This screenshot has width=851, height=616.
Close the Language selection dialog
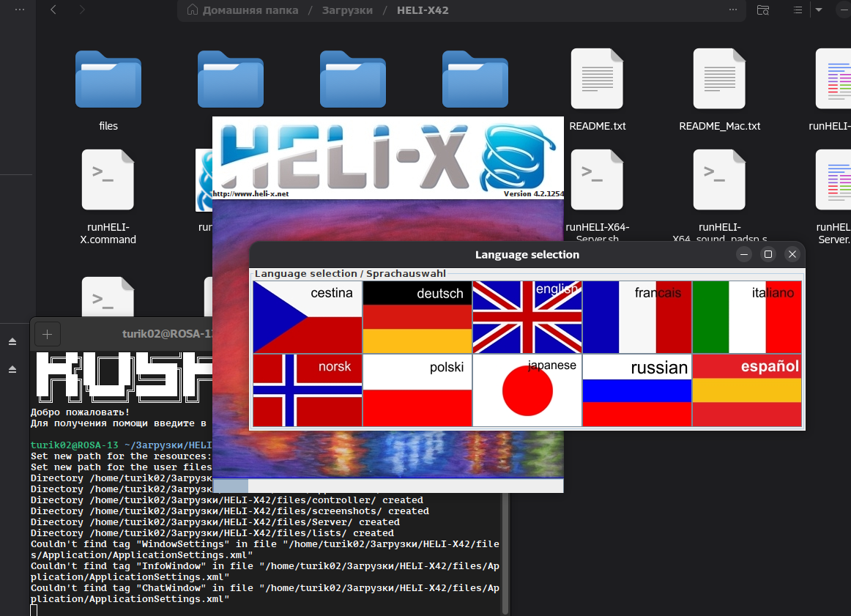792,254
